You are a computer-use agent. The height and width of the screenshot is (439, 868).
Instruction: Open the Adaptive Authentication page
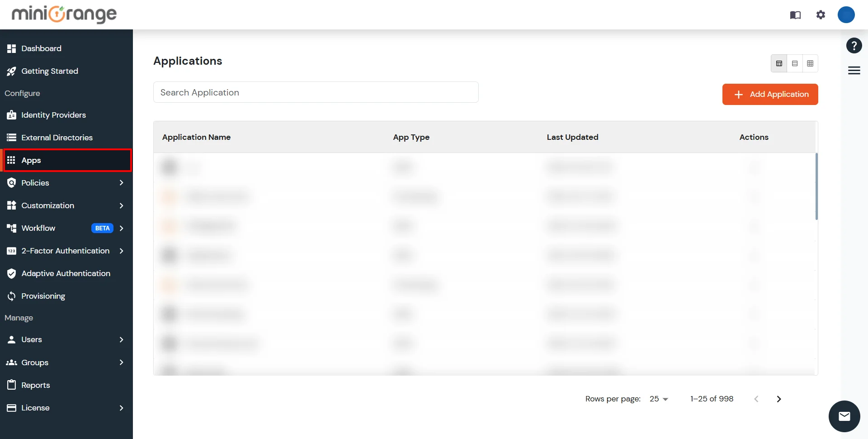tap(66, 273)
